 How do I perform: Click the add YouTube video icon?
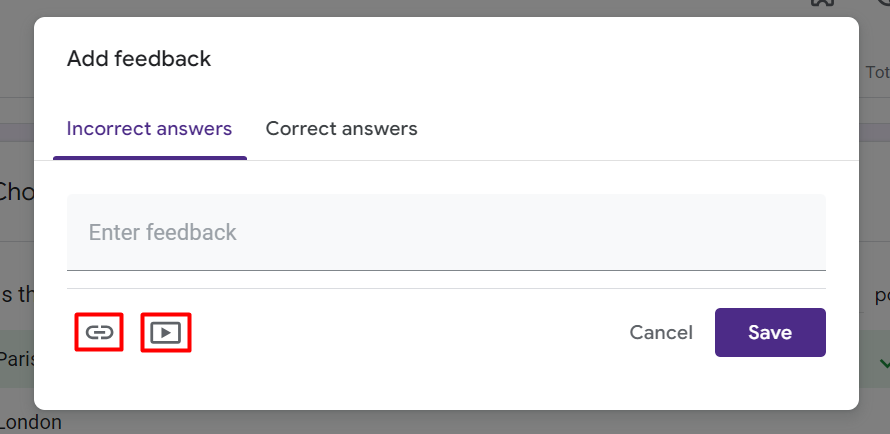pos(166,332)
